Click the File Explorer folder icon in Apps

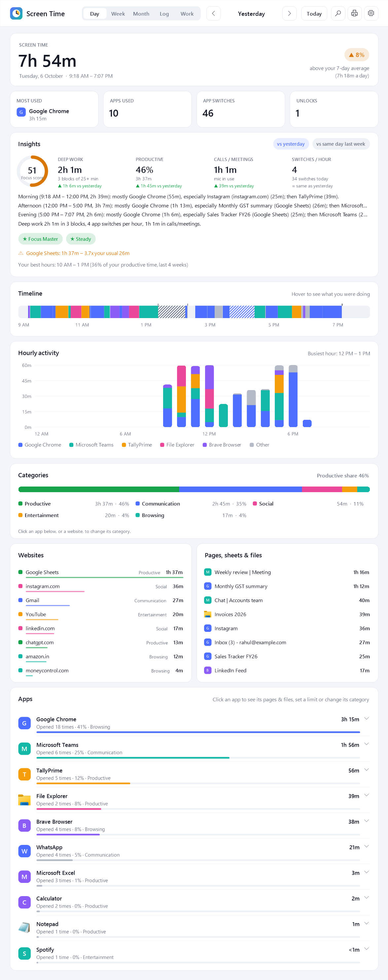(24, 800)
